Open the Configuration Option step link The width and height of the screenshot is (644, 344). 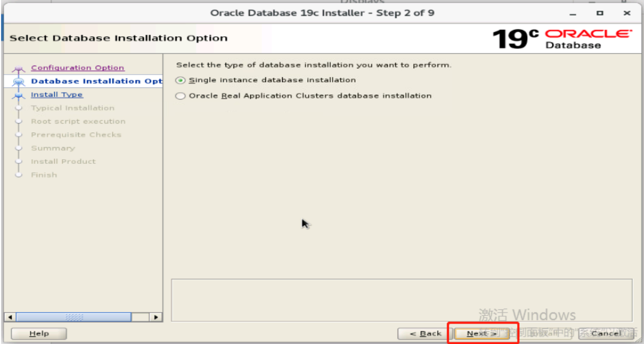pyautogui.click(x=78, y=68)
